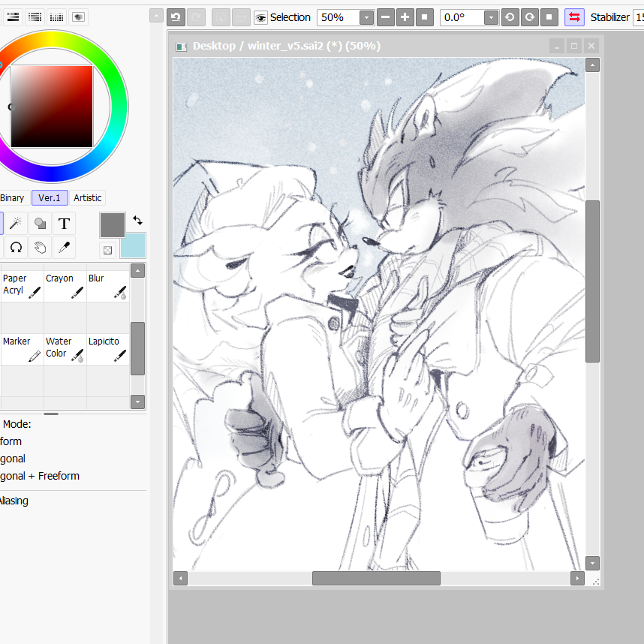644x644 pixels.
Task: Click the document icon in canvas title
Action: (x=181, y=47)
